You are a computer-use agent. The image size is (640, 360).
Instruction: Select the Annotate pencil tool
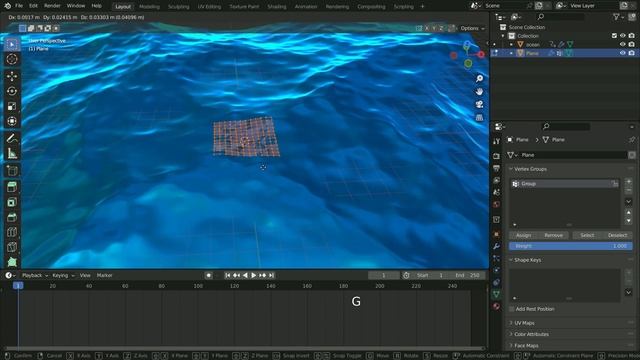[12, 138]
